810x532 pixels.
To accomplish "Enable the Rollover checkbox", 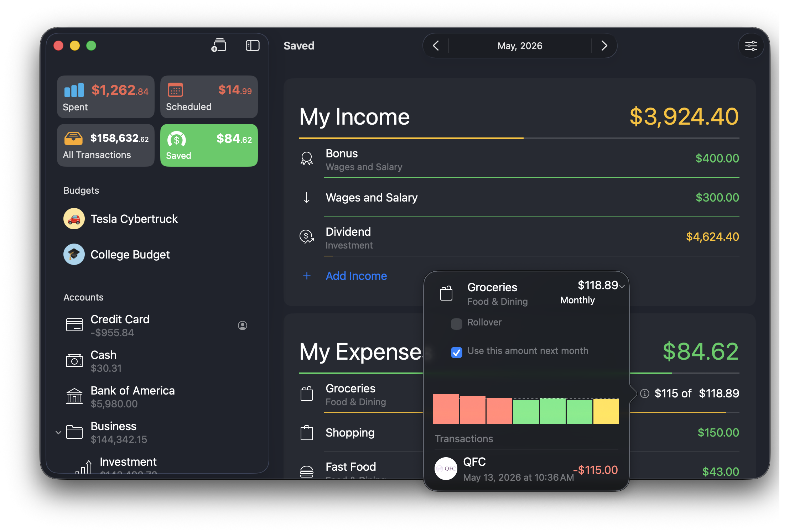I will click(x=456, y=324).
